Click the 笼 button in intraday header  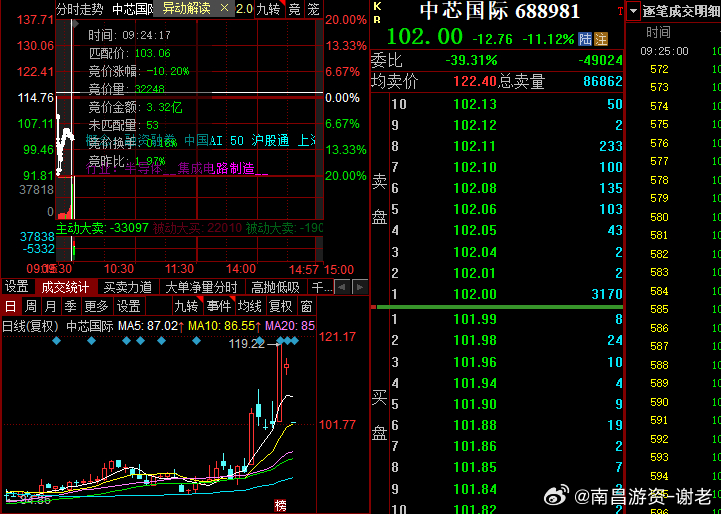(313, 9)
